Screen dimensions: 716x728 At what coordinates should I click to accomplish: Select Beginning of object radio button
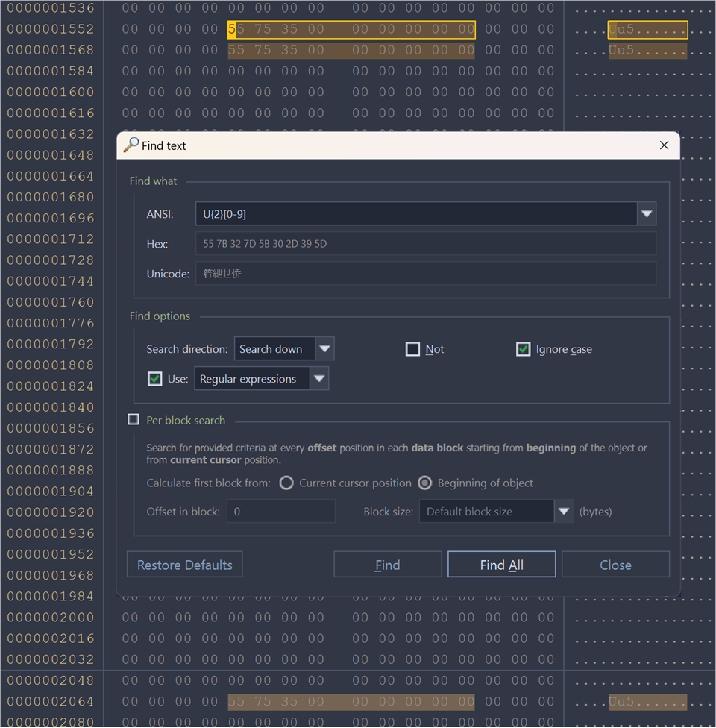(x=425, y=483)
